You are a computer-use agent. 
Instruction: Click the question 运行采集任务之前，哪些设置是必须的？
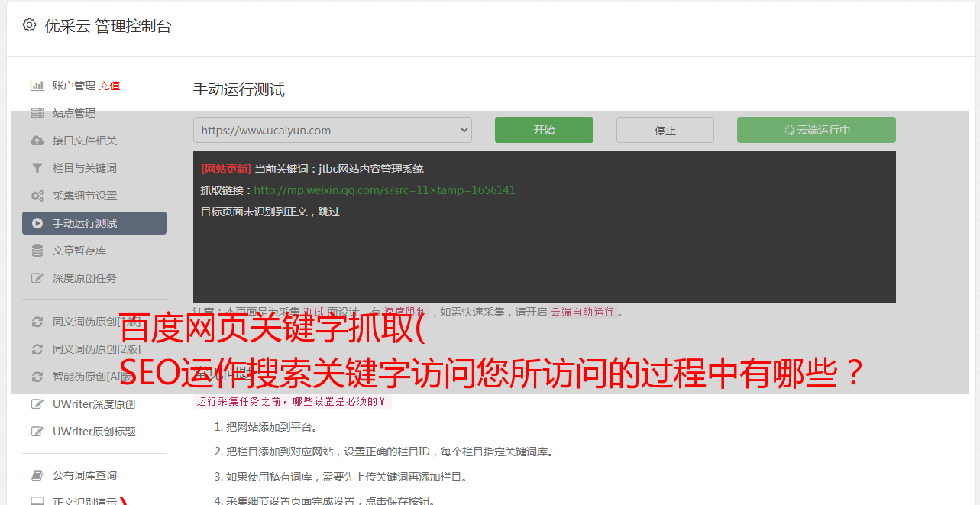pos(292,401)
